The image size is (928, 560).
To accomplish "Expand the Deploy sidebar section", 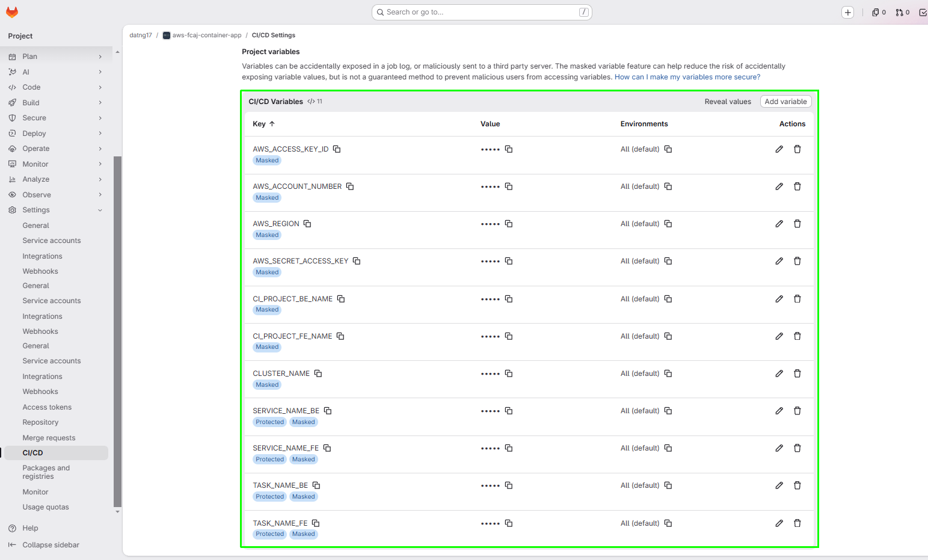I will pyautogui.click(x=56, y=134).
